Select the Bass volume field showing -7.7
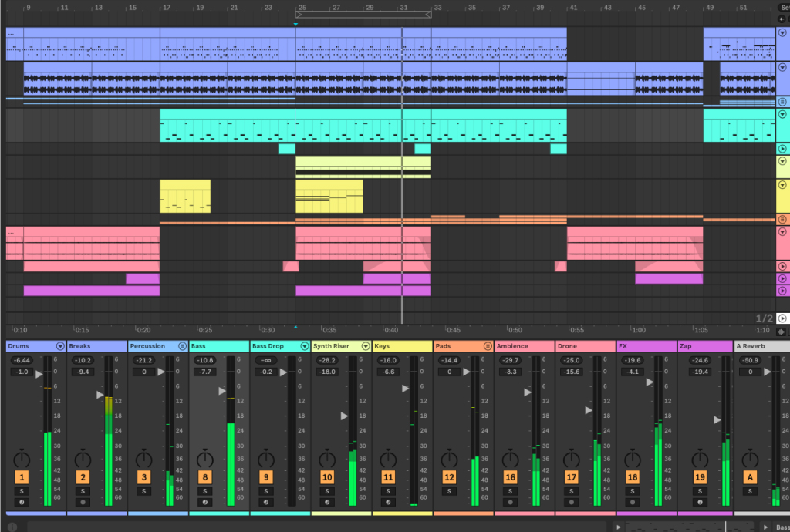Screen dimensions: 790x532 (x=205, y=372)
